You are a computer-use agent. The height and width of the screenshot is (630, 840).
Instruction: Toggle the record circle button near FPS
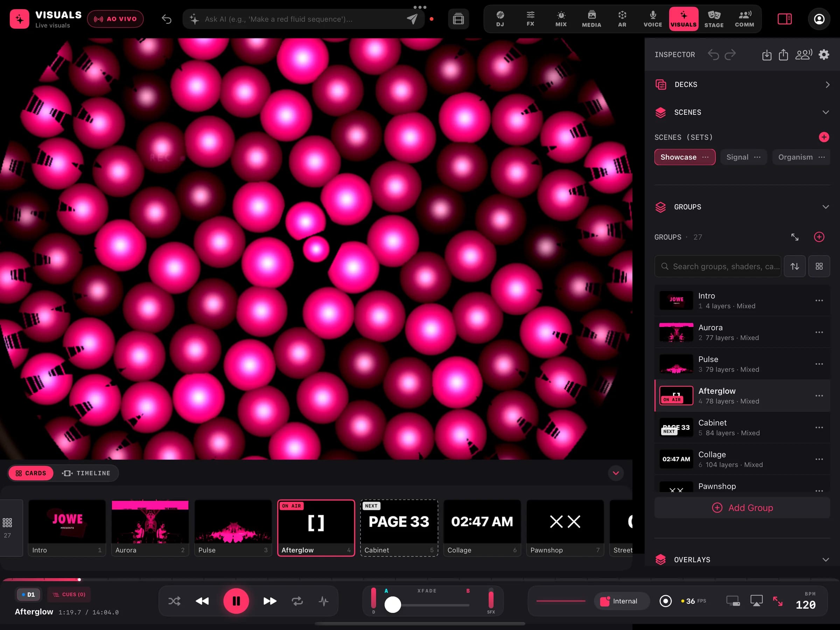[665, 601]
